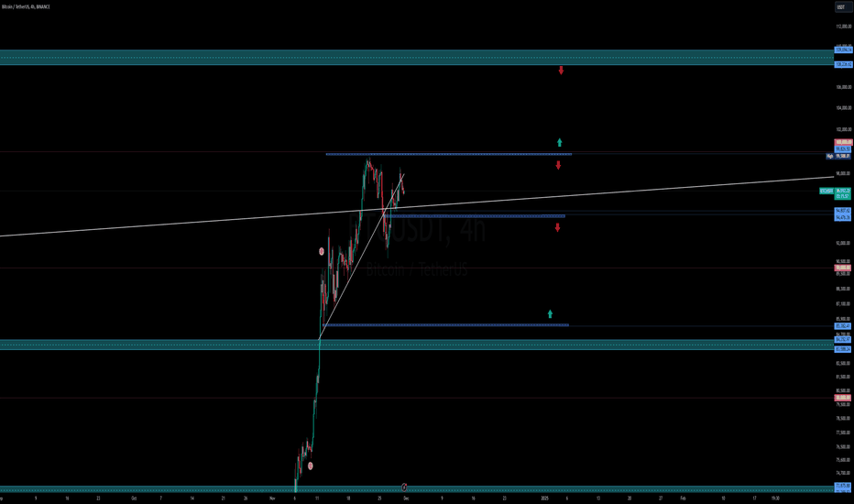Click the blue price tag of lowest blue line
The width and height of the screenshot is (854, 504).
(843, 326)
